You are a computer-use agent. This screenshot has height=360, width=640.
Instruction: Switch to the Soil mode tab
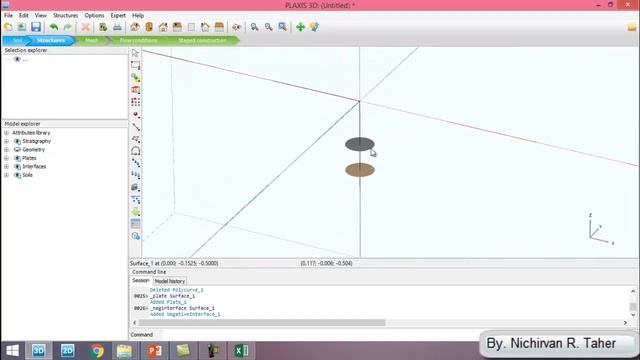[16, 40]
